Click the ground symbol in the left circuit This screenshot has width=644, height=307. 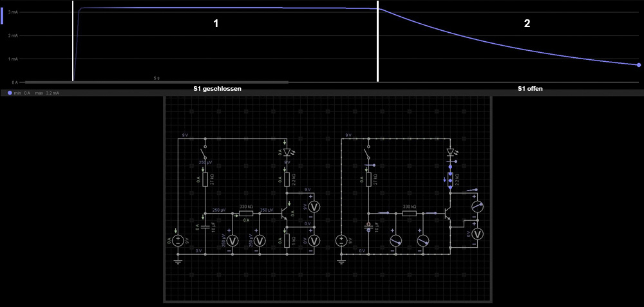pos(178,261)
